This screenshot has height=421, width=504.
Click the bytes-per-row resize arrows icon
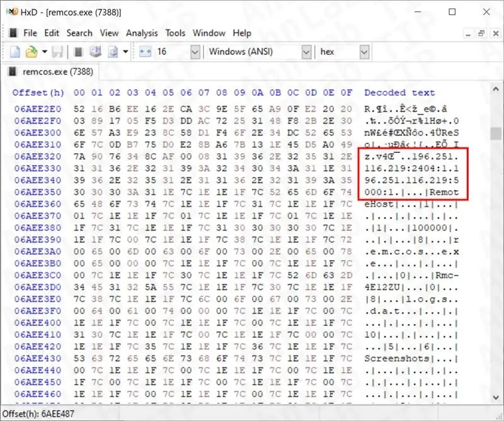click(x=144, y=52)
